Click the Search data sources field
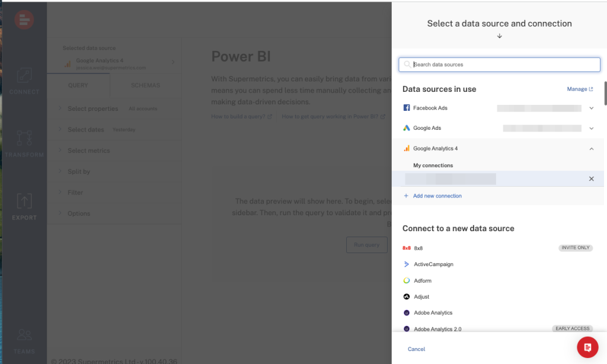 click(499, 64)
